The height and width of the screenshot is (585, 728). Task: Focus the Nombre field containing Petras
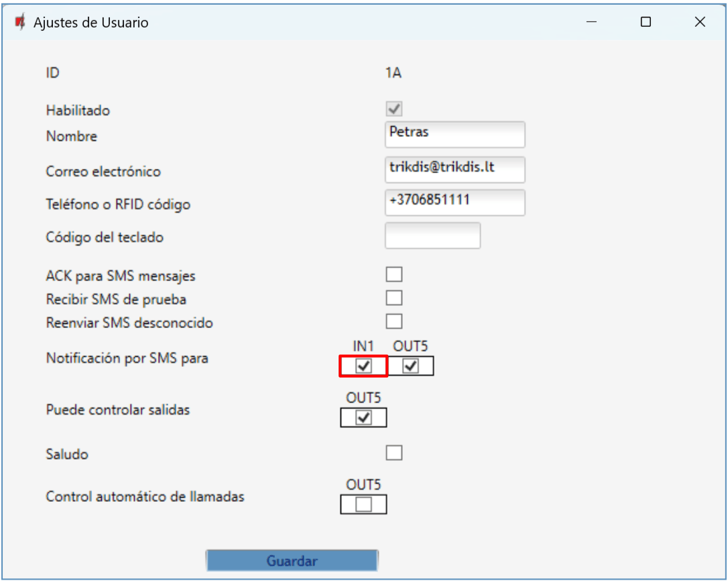point(455,134)
